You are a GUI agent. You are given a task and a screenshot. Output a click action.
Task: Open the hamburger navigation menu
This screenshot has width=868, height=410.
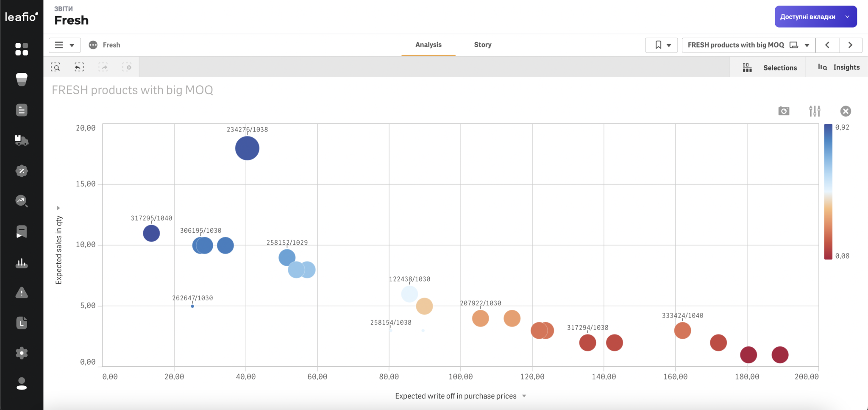tap(64, 45)
